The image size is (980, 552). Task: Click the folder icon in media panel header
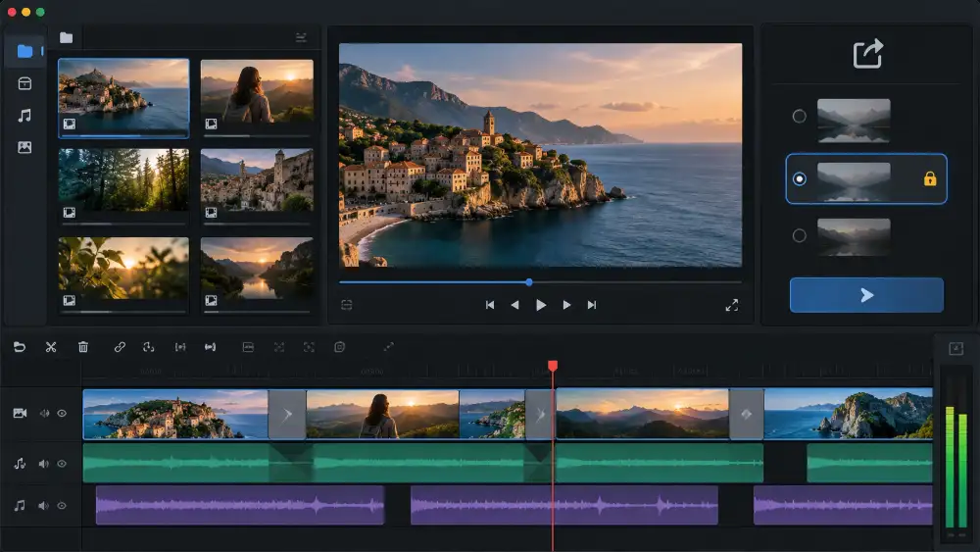pyautogui.click(x=66, y=37)
